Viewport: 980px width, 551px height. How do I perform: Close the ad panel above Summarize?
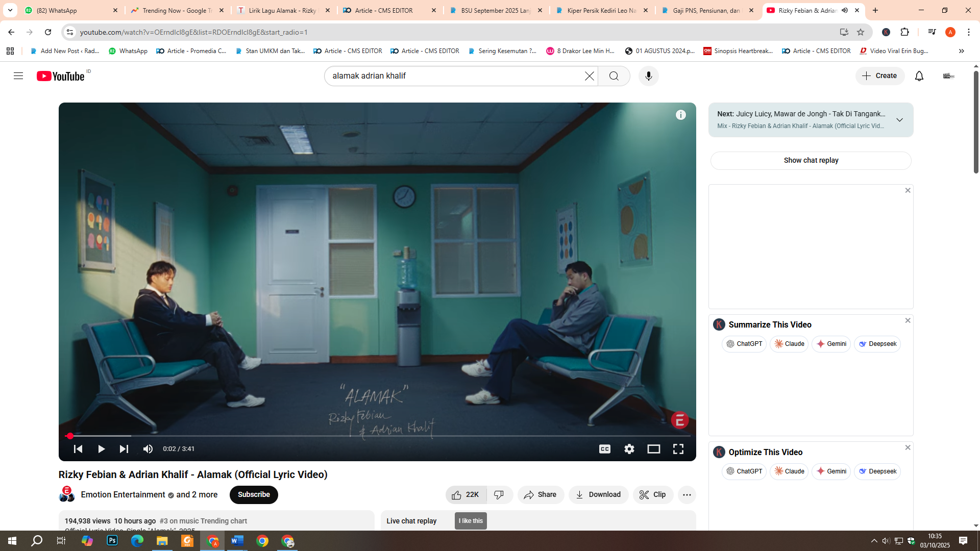pos(908,190)
